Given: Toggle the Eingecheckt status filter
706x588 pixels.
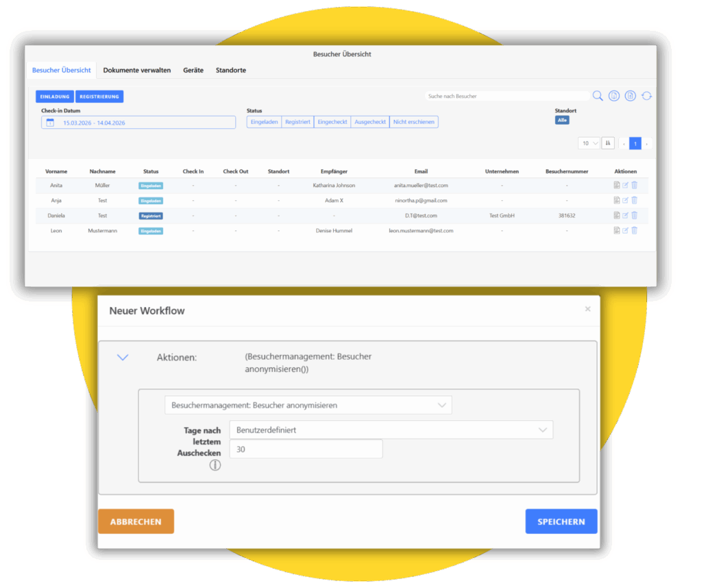Looking at the screenshot, I should tap(332, 122).
